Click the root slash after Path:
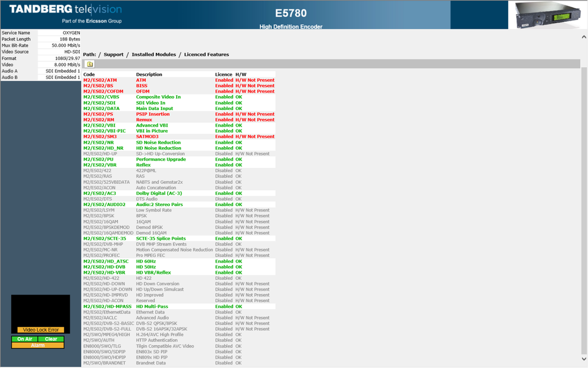 (x=99, y=55)
